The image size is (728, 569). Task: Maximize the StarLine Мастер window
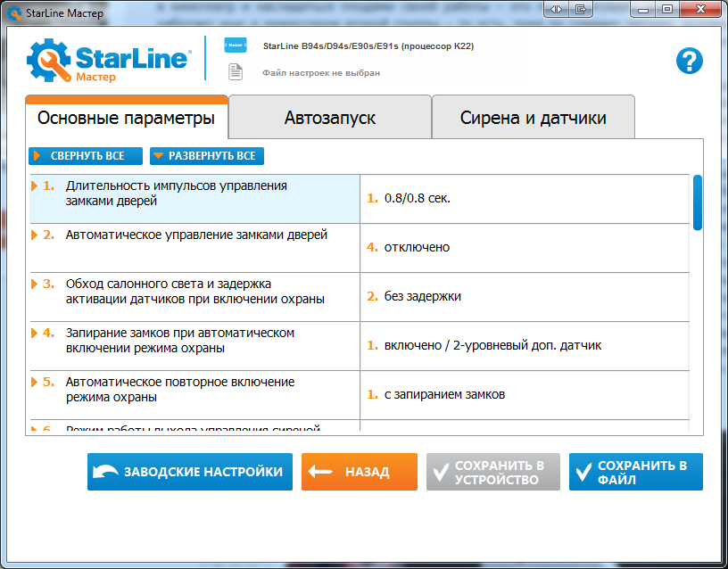coord(667,9)
